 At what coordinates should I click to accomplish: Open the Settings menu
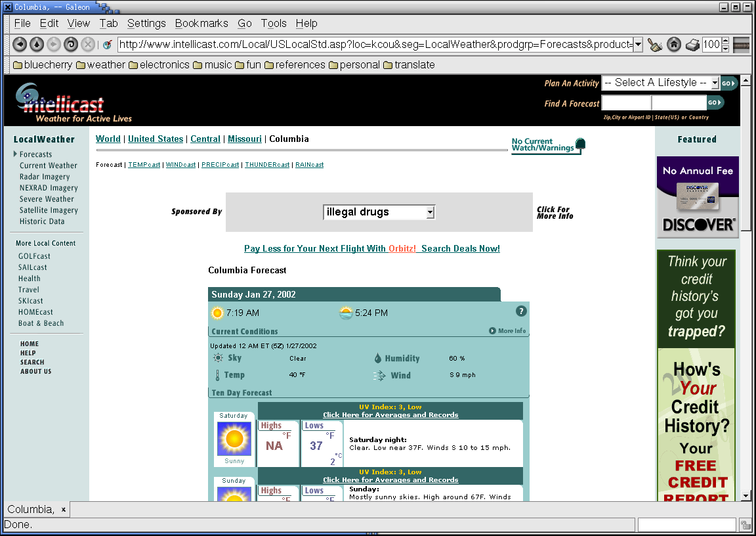pyautogui.click(x=146, y=24)
